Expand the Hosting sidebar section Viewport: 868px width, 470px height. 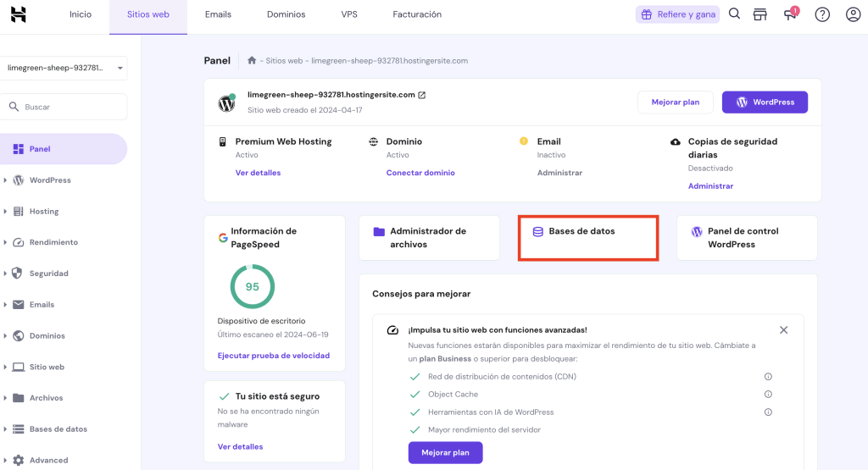click(44, 212)
